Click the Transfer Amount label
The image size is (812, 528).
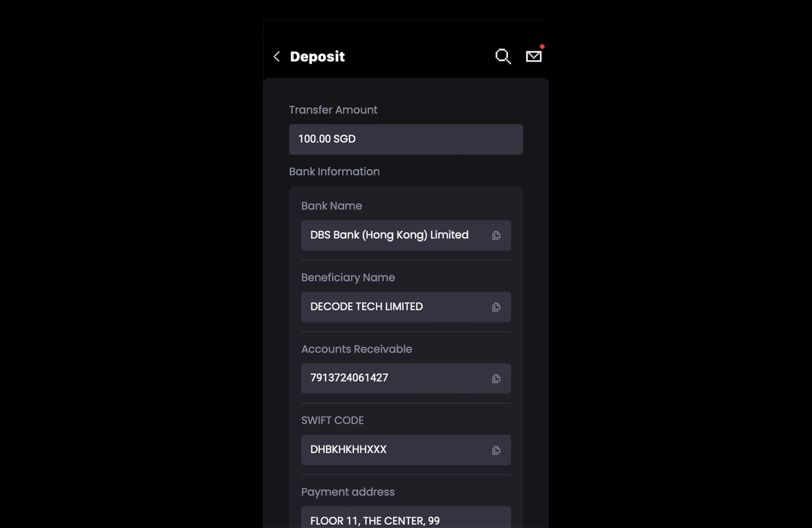333,110
